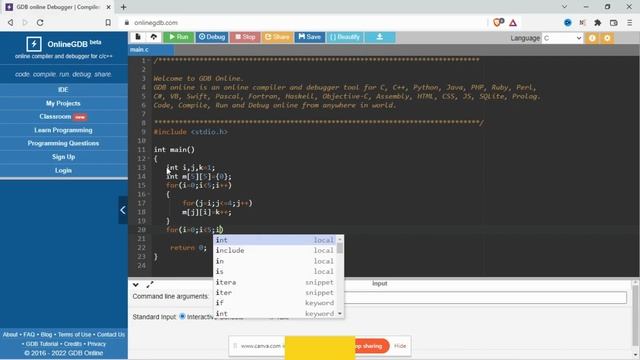
Task: Open a new browser tab with the plus icon
Action: pos(123,7)
